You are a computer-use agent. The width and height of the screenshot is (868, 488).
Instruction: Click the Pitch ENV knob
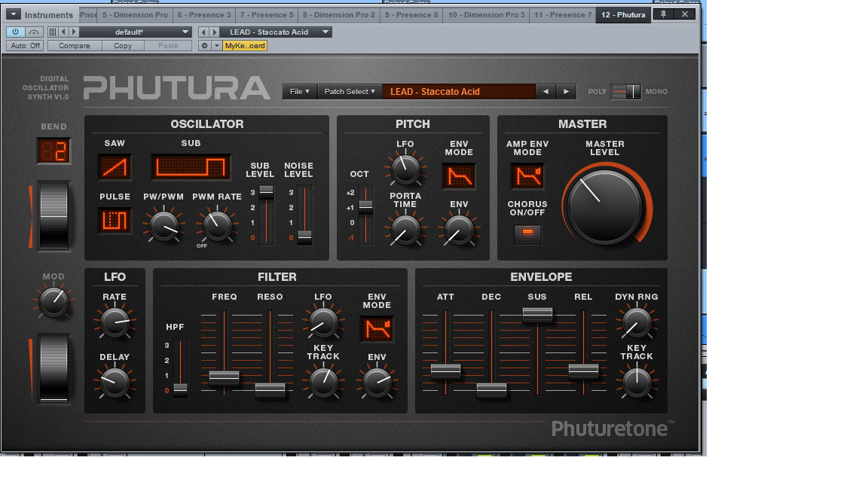(x=459, y=230)
